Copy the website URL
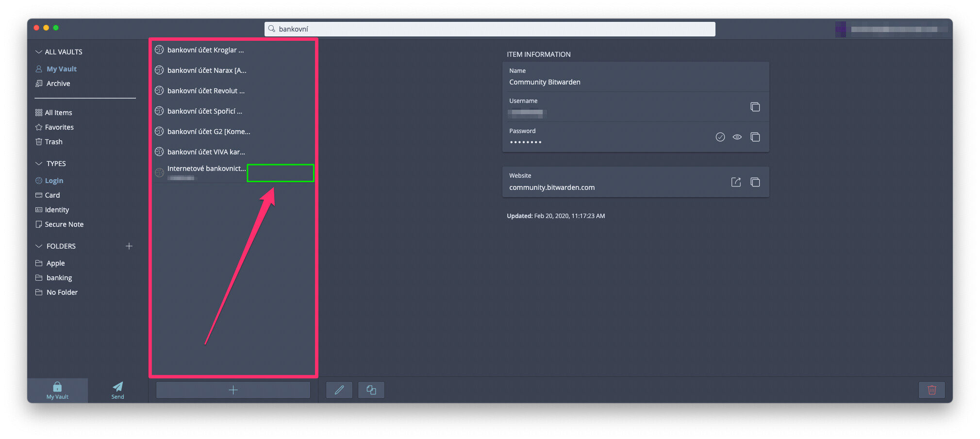980x439 pixels. (x=755, y=182)
